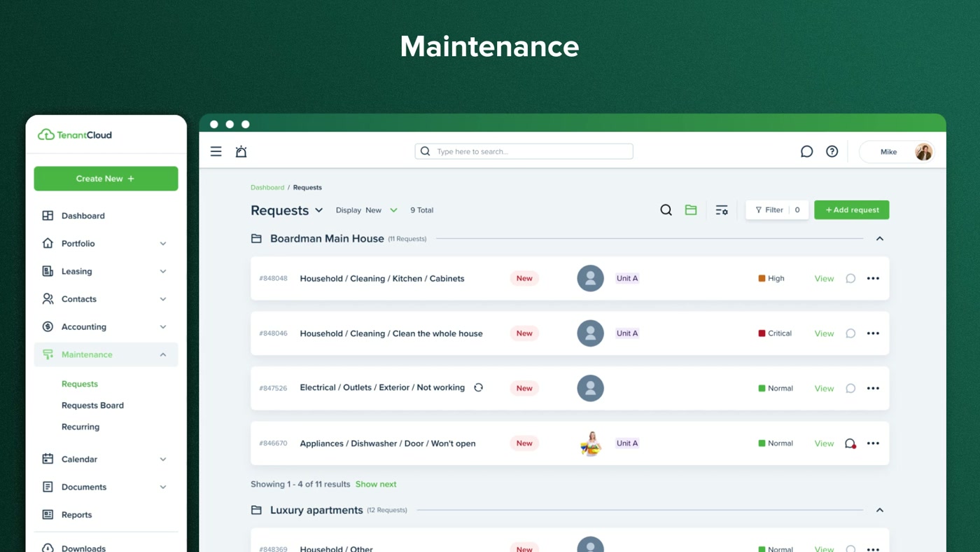Click Mike's profile avatar
The width and height of the screenshot is (980, 552).
click(x=923, y=152)
